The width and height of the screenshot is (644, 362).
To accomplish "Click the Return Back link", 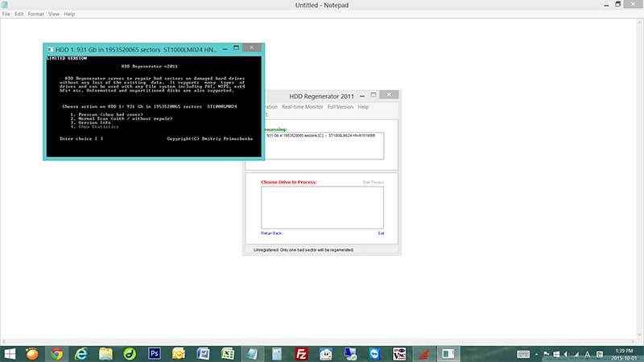I will pyautogui.click(x=271, y=233).
